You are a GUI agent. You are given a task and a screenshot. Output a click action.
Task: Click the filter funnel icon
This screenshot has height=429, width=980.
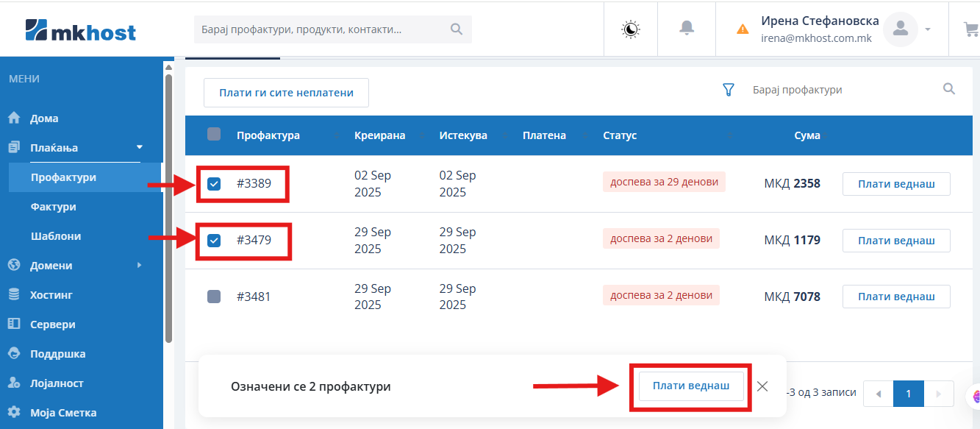(729, 90)
